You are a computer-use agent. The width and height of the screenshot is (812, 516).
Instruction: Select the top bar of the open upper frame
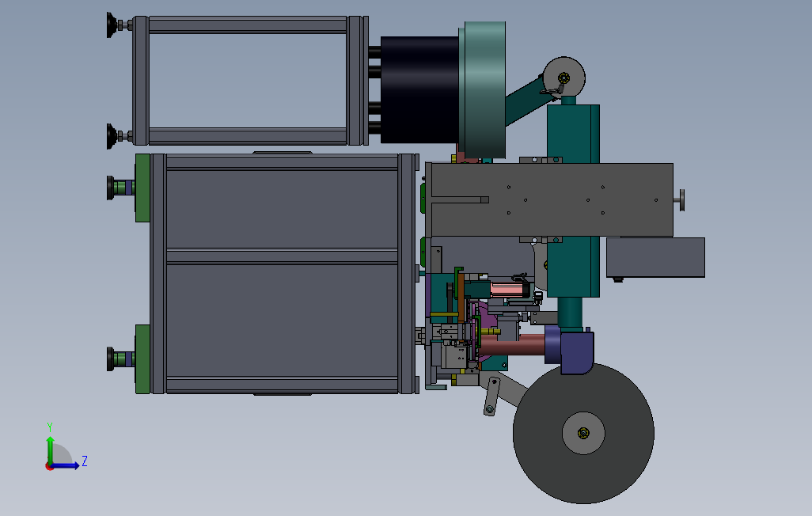click(x=248, y=25)
